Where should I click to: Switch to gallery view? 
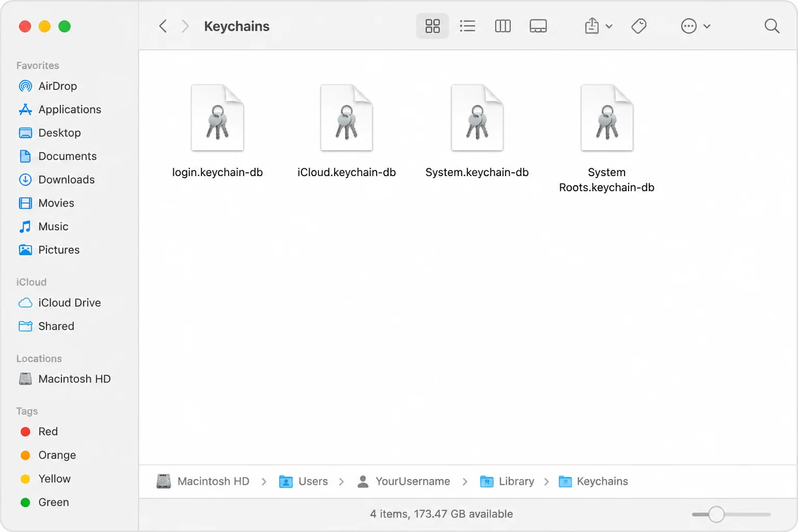coord(538,26)
